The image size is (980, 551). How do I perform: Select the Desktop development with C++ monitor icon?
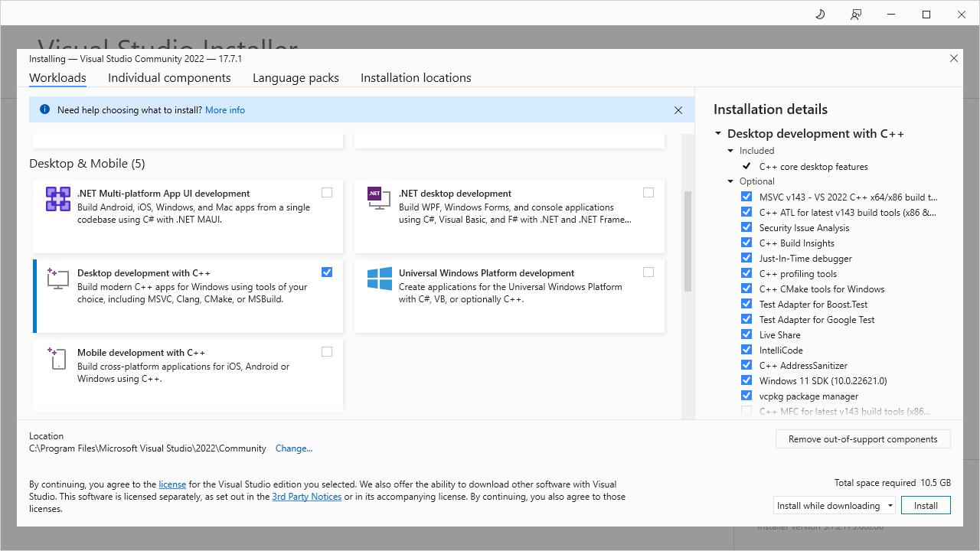(57, 279)
